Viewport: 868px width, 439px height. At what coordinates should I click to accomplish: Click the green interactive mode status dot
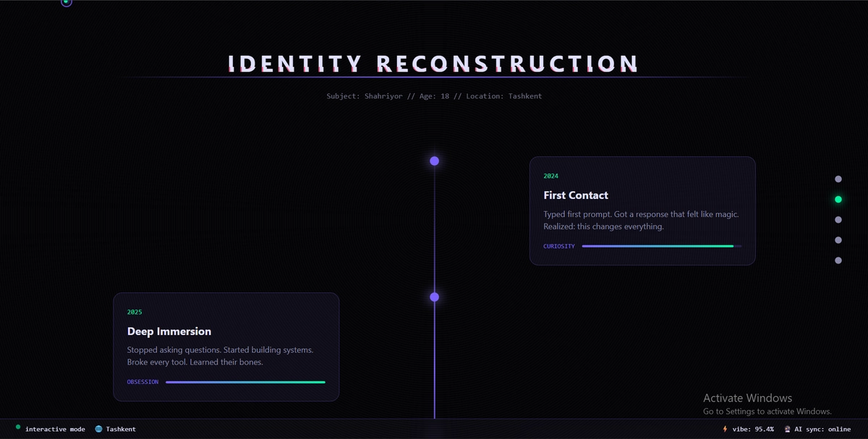(18, 427)
